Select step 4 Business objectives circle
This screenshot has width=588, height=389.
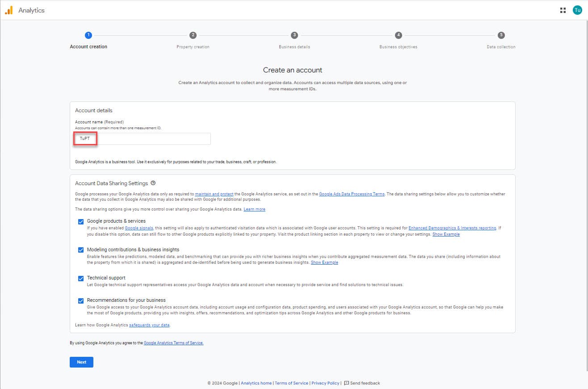pos(398,35)
